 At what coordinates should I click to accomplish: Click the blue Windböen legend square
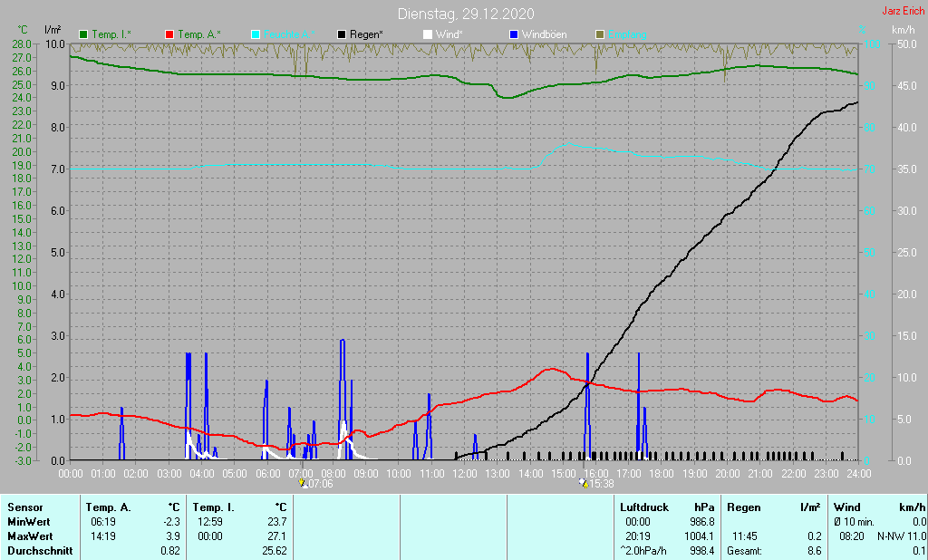click(x=514, y=35)
